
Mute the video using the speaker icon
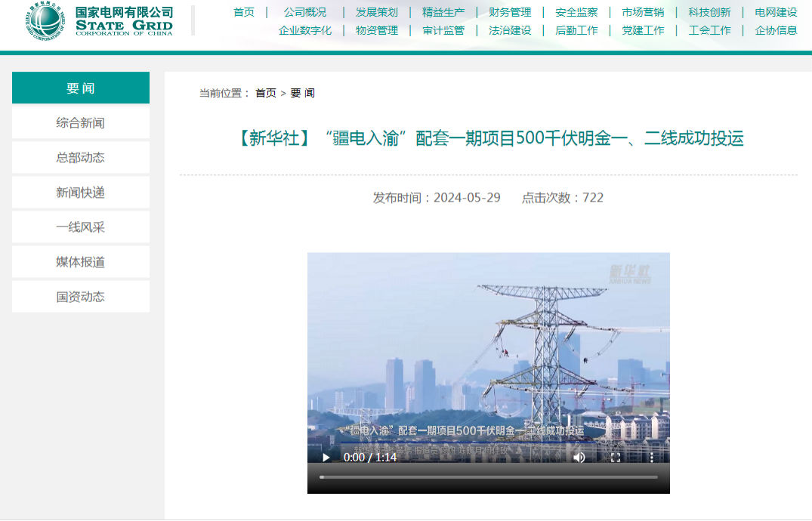pyautogui.click(x=579, y=458)
